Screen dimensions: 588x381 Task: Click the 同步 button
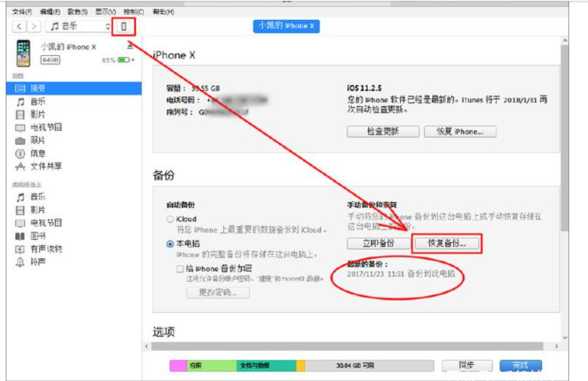click(467, 366)
